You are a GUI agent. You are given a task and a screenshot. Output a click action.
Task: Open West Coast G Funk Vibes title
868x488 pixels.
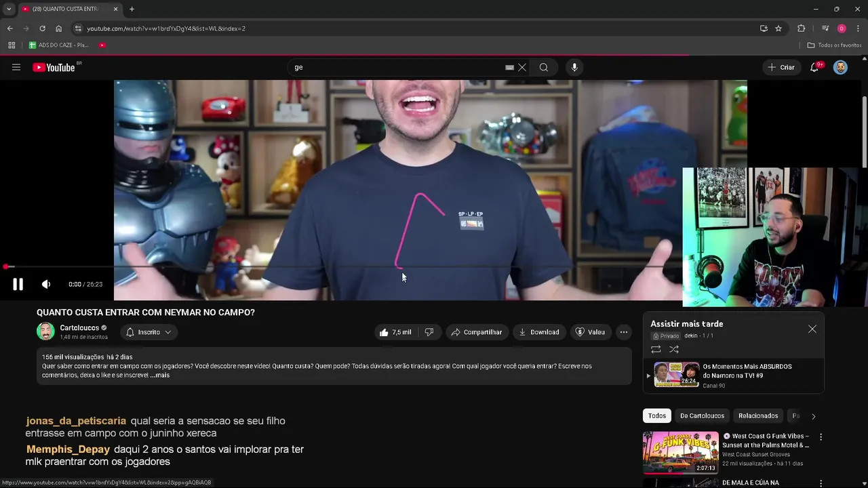[x=766, y=441]
